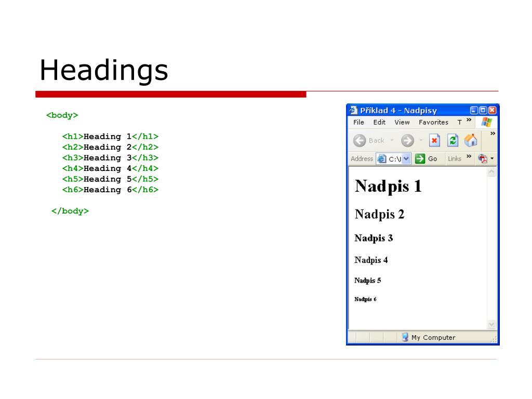Expand the Links bar chevron
Screen dimensions: 532x399
point(469,156)
